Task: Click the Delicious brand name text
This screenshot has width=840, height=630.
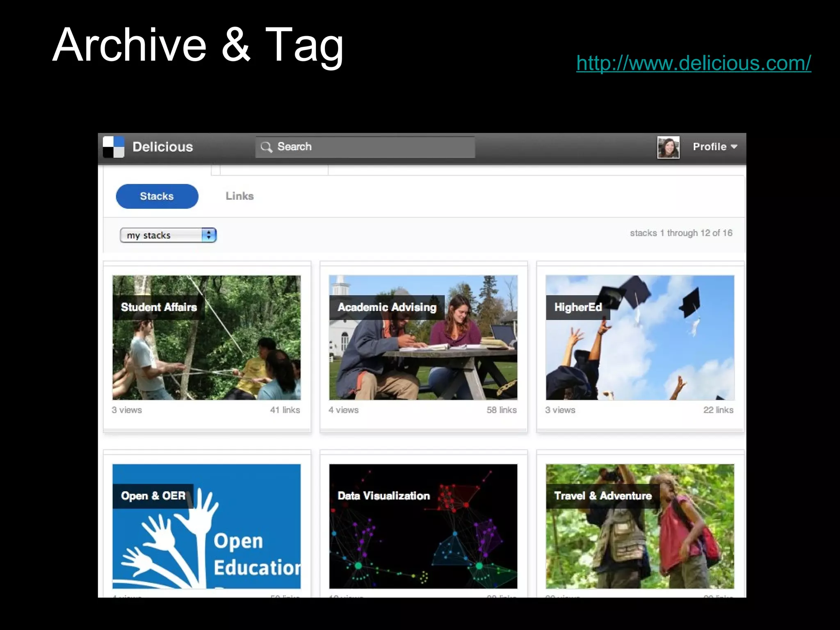Action: [x=163, y=147]
